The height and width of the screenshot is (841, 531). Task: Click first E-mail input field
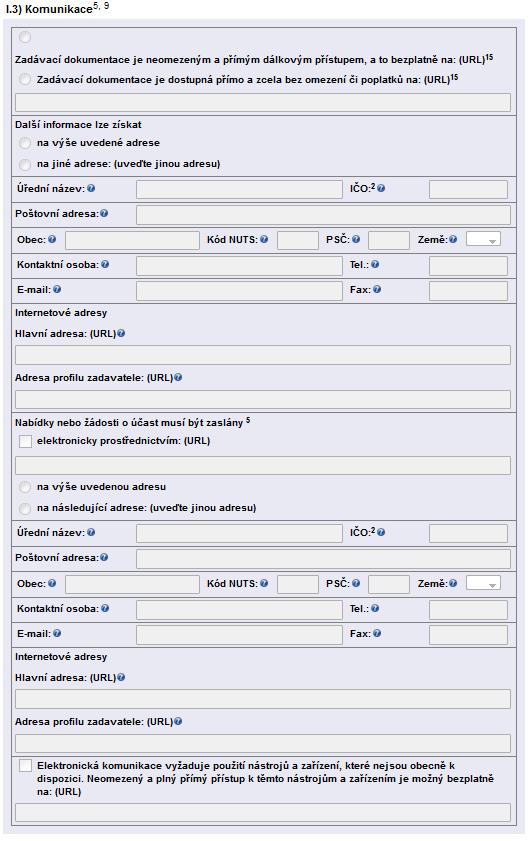point(239,291)
